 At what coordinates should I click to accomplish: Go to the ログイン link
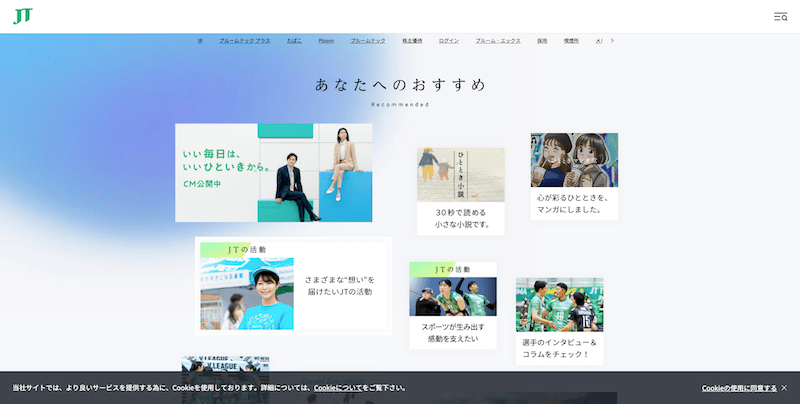pos(448,41)
